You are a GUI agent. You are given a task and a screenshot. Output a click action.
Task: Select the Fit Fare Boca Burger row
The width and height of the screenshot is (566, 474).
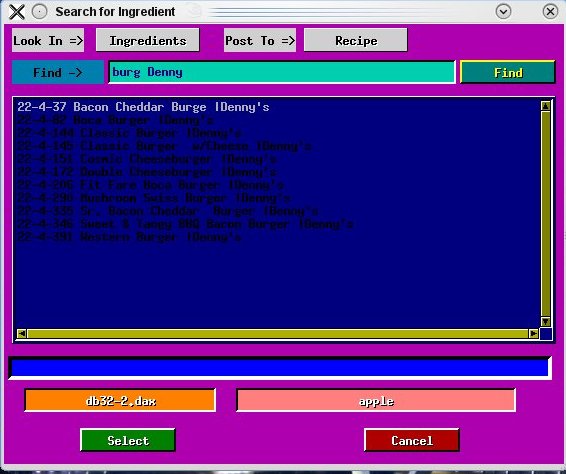[151, 185]
